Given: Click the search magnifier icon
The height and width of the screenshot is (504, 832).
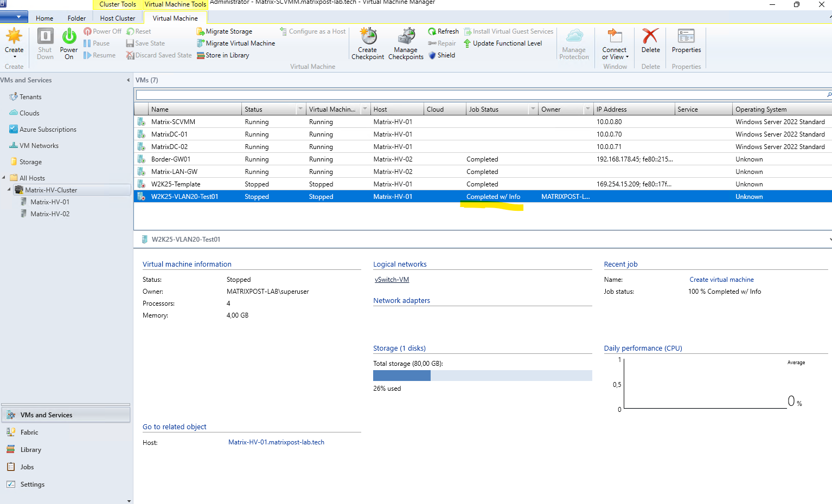Looking at the screenshot, I should point(829,95).
